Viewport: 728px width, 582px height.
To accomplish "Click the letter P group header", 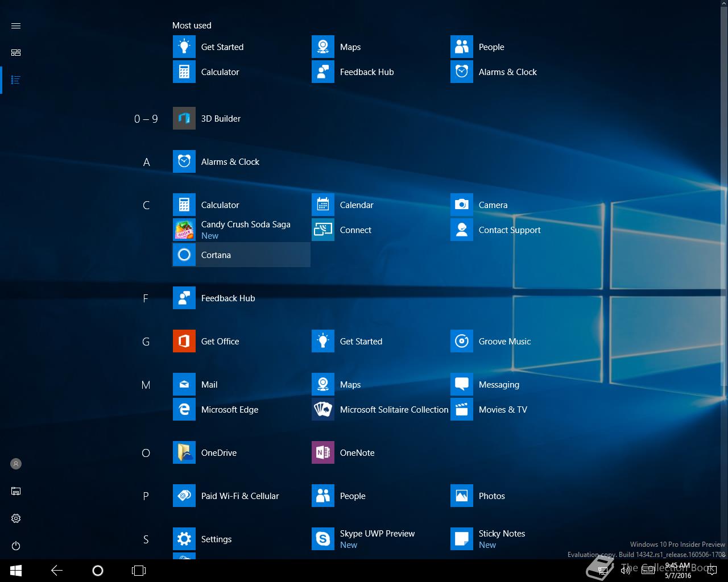I will click(x=146, y=496).
